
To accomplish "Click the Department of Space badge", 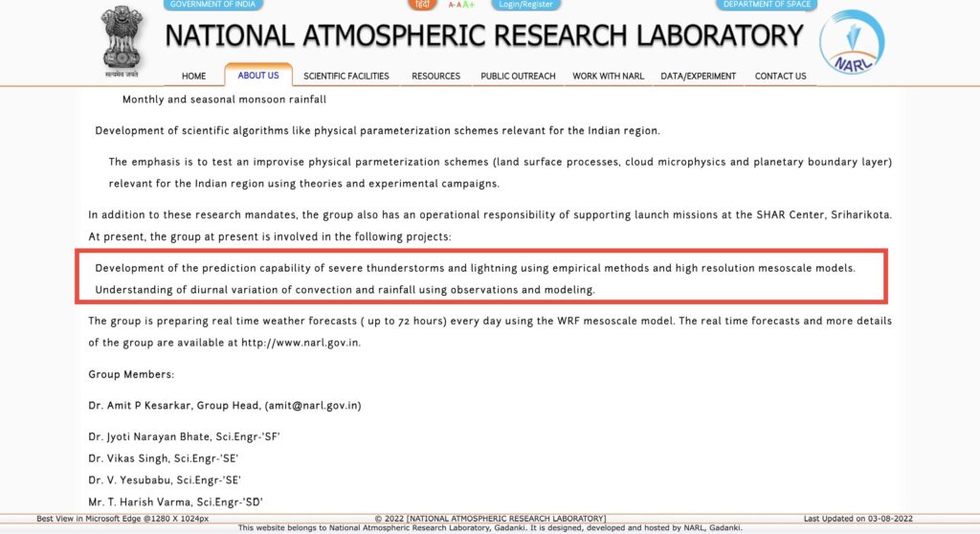I will tap(767, 5).
